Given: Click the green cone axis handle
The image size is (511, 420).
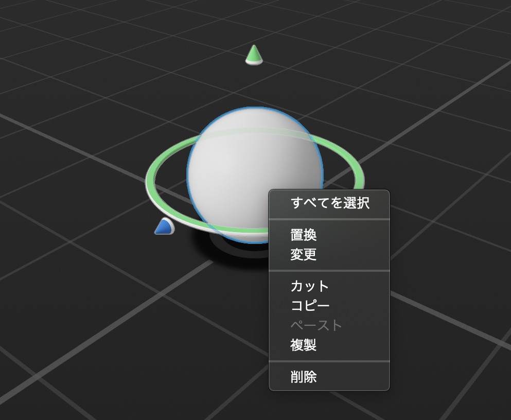Looking at the screenshot, I should point(254,55).
